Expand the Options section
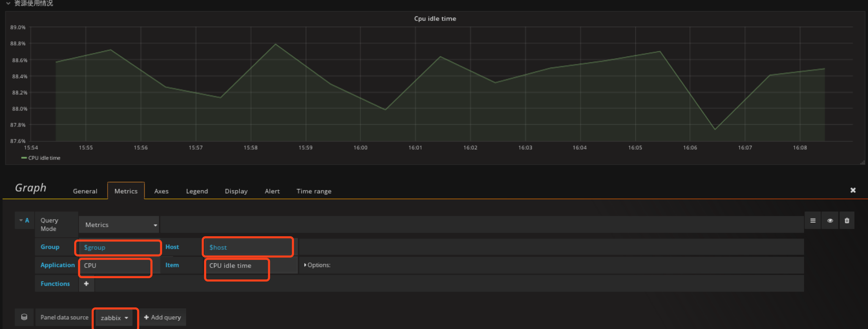This screenshot has height=329, width=868. tap(317, 265)
